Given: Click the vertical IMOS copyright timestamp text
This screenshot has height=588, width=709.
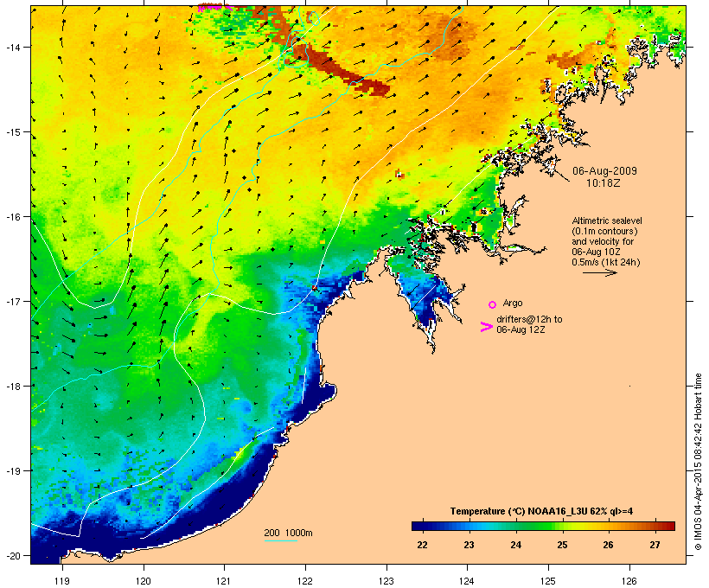Looking at the screenshot, I should coord(698,462).
